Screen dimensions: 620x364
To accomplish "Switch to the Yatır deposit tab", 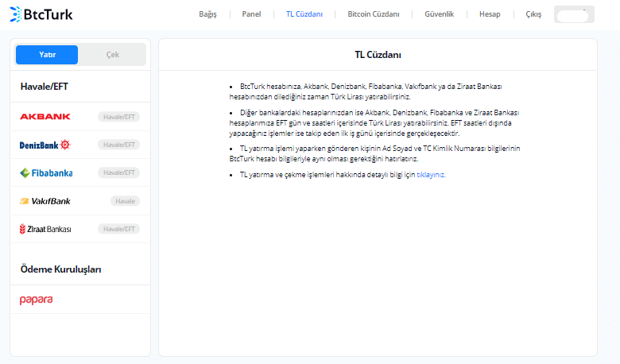I will click(x=47, y=55).
